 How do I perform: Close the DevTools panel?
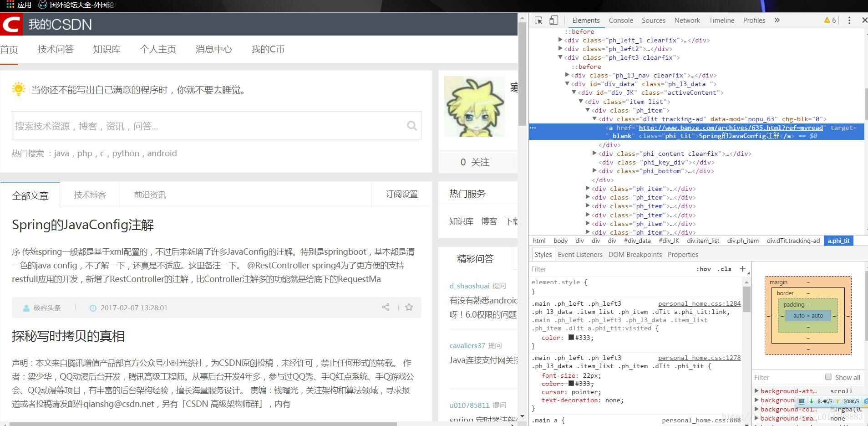pyautogui.click(x=864, y=21)
